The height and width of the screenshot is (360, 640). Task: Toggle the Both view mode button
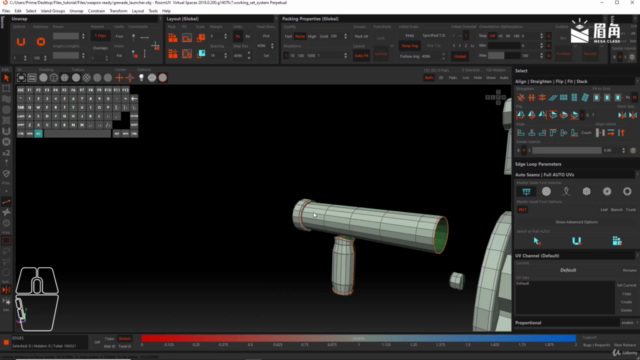coord(429,78)
